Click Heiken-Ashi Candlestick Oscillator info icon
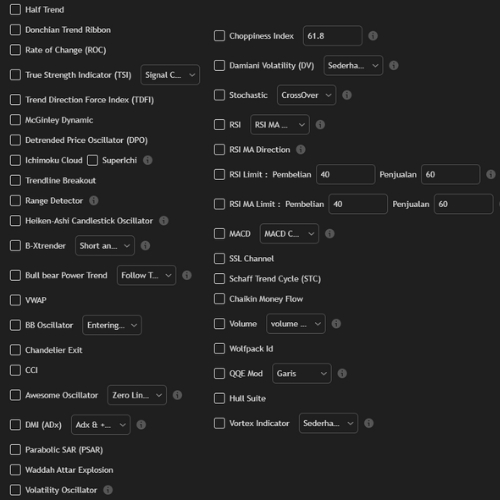This screenshot has width=500, height=500. [163, 221]
